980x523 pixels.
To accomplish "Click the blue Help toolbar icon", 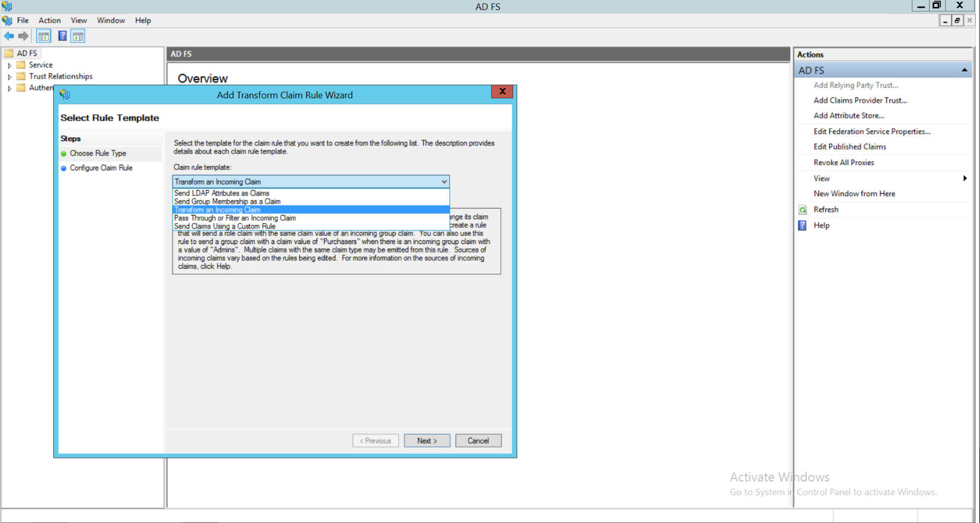I will tap(62, 36).
